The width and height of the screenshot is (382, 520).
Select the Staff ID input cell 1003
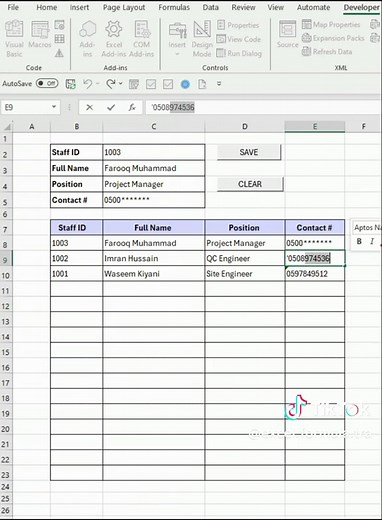154,152
